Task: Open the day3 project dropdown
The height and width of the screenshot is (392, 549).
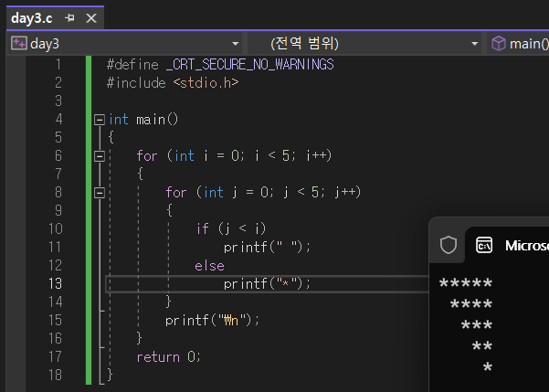Action: (x=235, y=44)
